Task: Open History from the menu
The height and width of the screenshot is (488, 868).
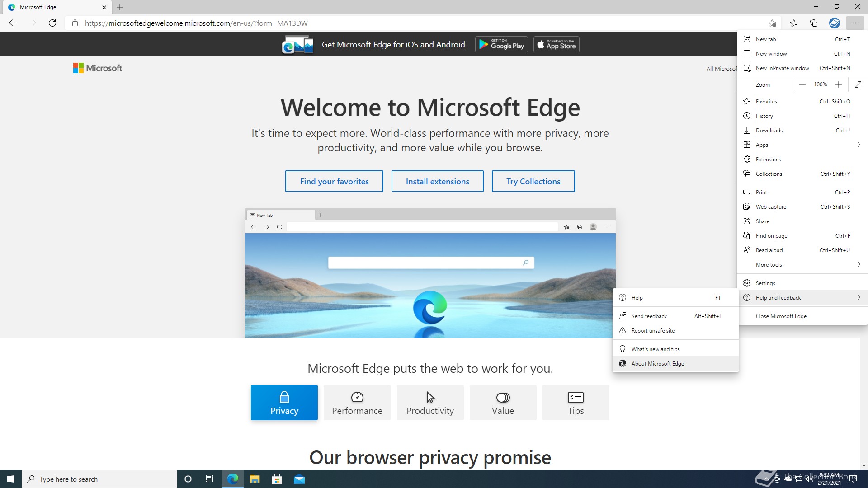Action: coord(802,116)
